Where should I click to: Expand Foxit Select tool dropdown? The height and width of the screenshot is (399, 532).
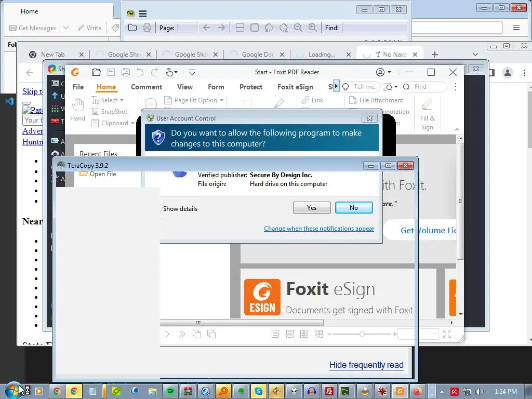[x=122, y=100]
